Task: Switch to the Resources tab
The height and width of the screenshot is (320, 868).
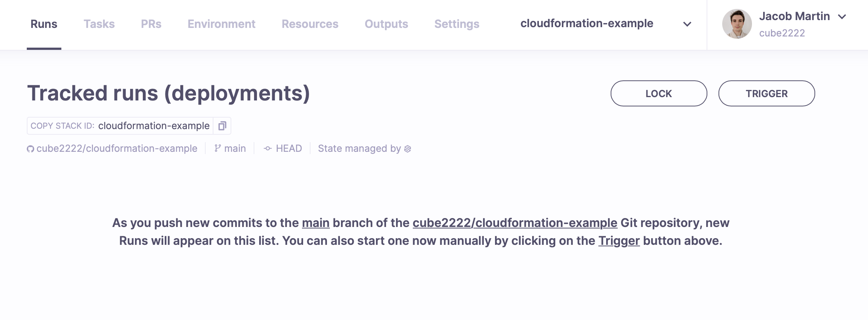Action: click(x=310, y=24)
